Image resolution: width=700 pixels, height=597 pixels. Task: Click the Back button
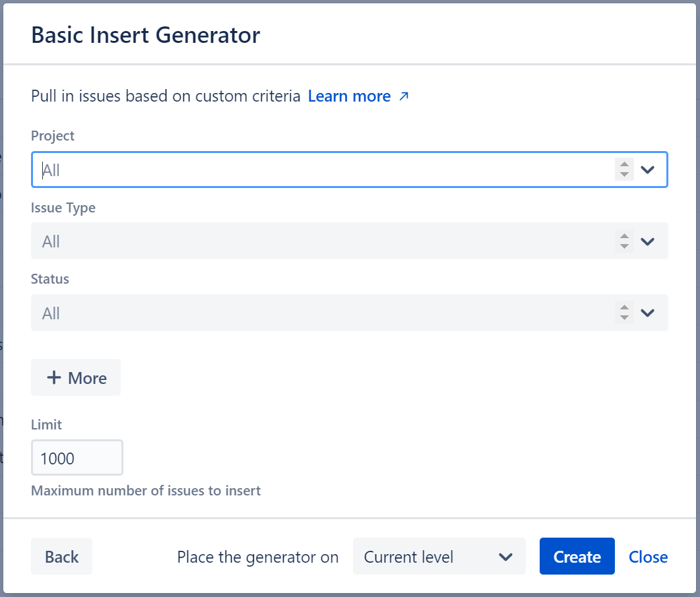point(61,556)
